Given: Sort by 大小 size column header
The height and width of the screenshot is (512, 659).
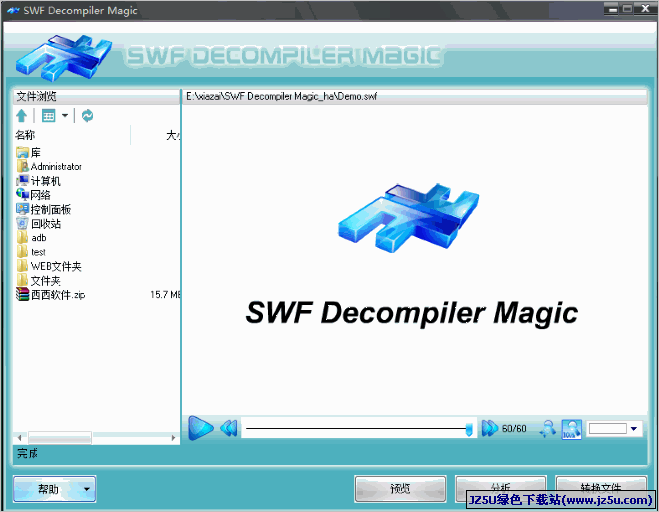Looking at the screenshot, I should click(x=173, y=135).
